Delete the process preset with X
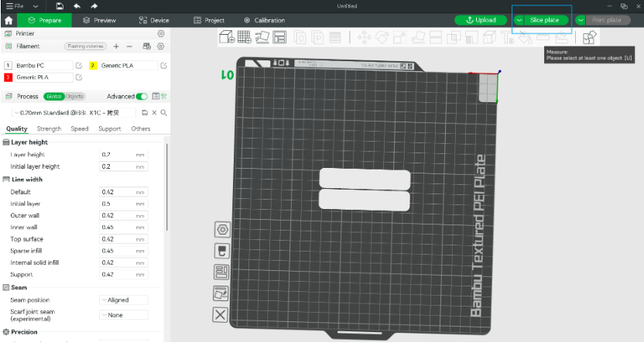The image size is (644, 346). (x=155, y=112)
